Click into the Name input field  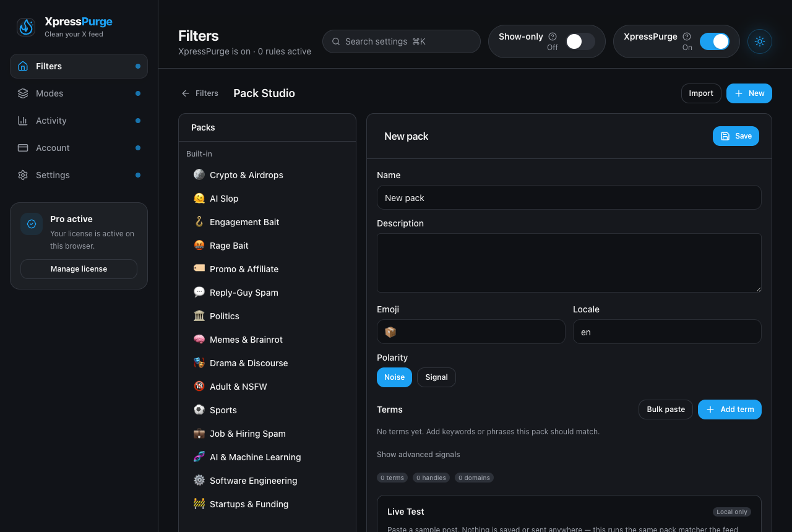pos(569,197)
